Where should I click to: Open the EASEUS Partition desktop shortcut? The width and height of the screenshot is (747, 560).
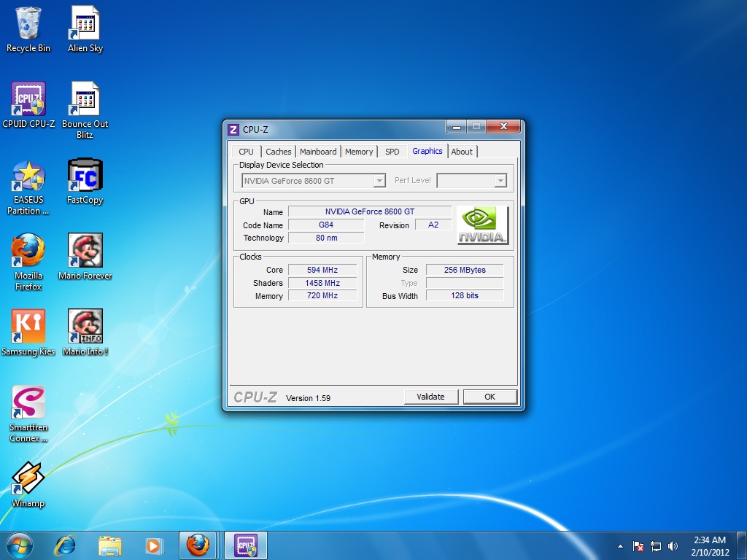point(28,176)
